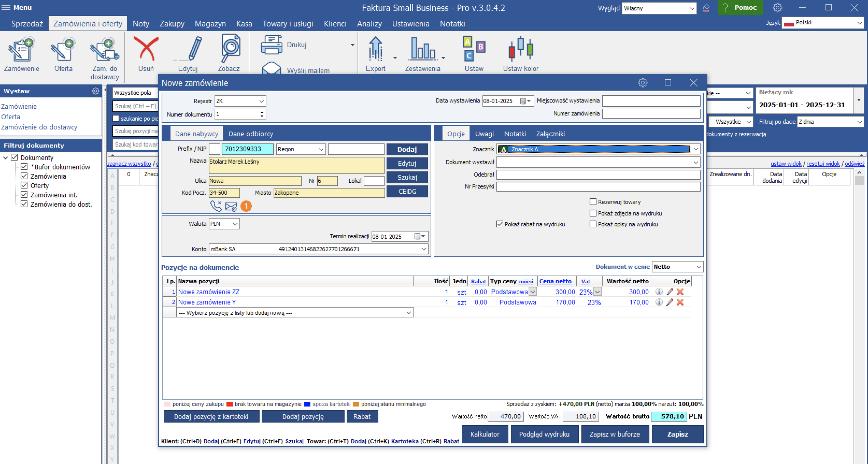Screen dimensions: 868x464
Task: Collapse the Dokumenty tree node
Action: [5, 157]
